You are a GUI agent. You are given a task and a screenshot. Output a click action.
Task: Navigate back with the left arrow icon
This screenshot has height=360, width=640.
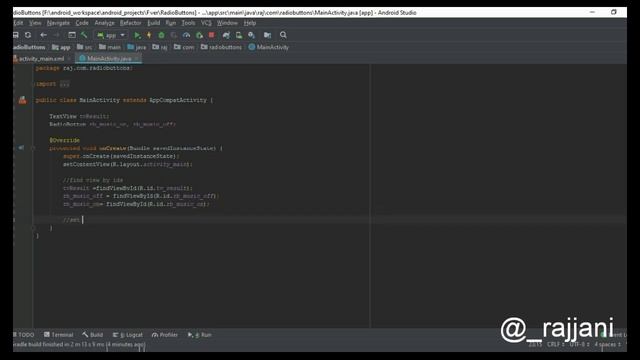coord(43,35)
